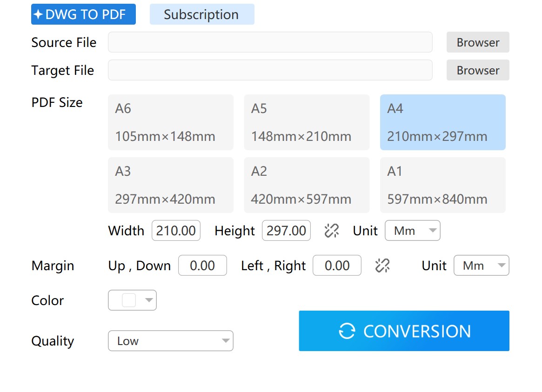Viewport: 542px width, 392px height.
Task: Click Browser button for Target File
Action: [x=477, y=70]
